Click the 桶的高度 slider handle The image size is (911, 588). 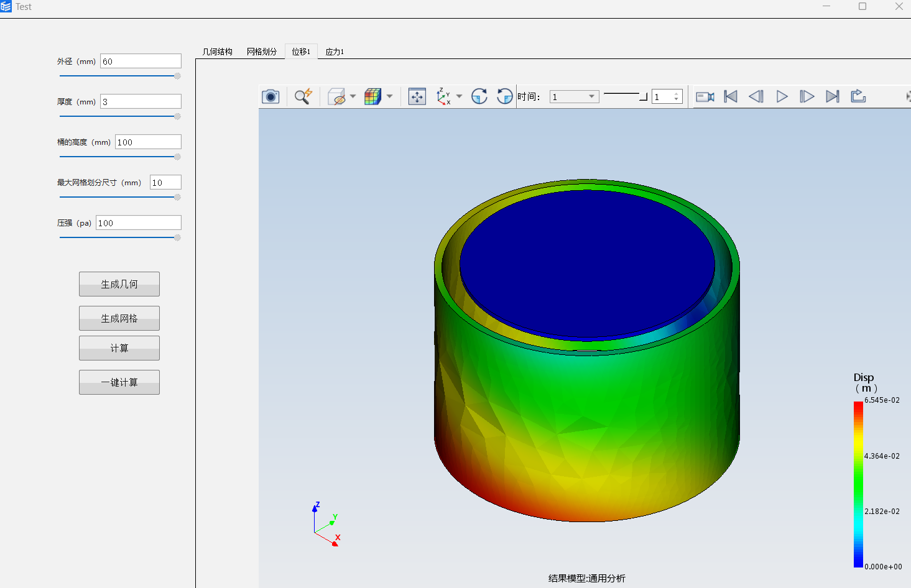tap(177, 157)
